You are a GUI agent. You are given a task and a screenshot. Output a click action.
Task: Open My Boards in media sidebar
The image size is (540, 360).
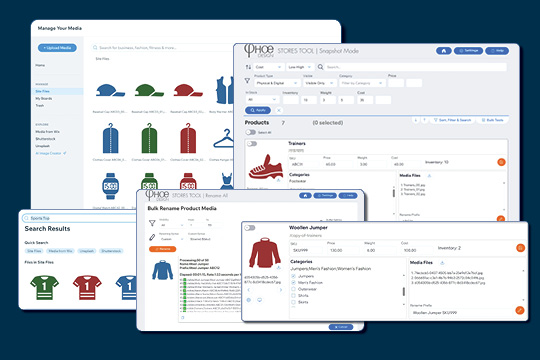44,99
